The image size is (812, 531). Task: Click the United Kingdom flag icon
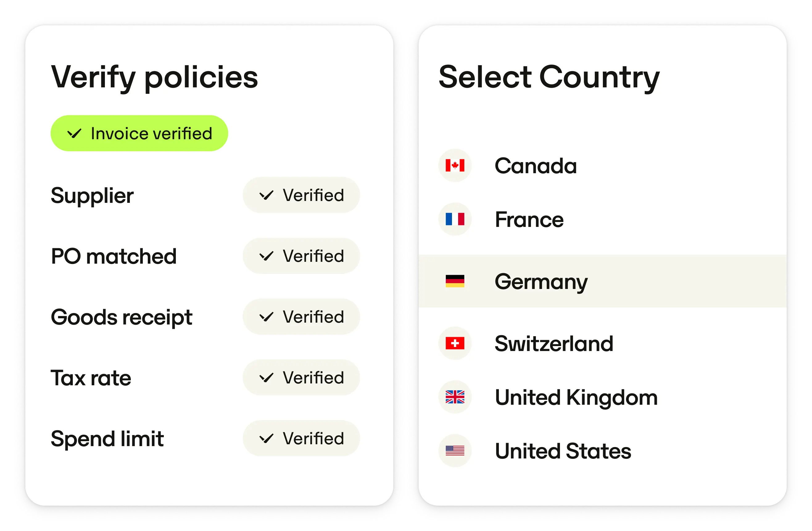pos(455,397)
